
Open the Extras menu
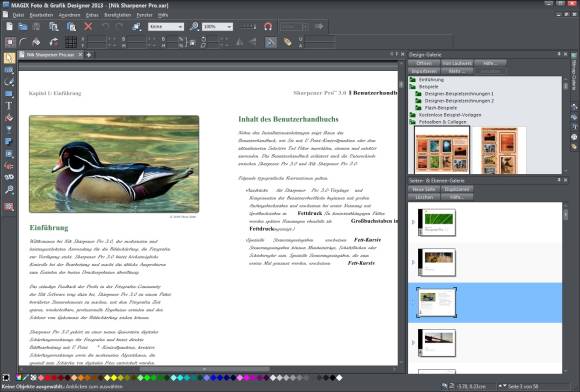(x=92, y=15)
